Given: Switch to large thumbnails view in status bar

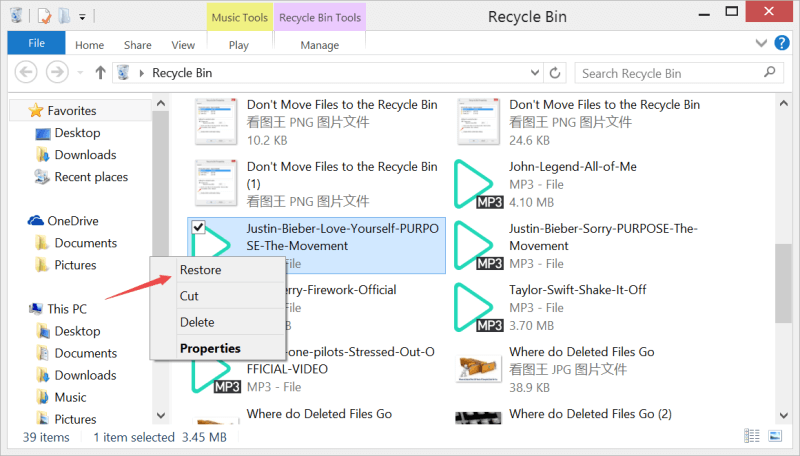Looking at the screenshot, I should pos(775,436).
